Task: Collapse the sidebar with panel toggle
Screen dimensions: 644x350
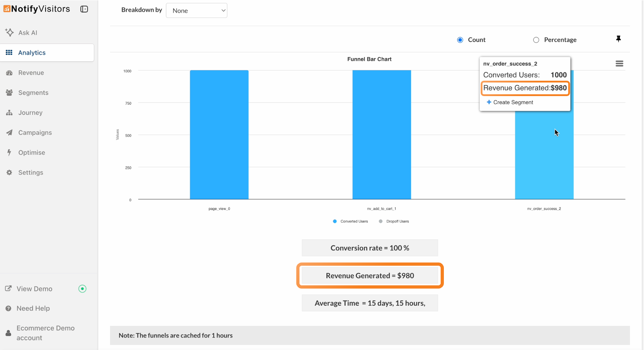Action: tap(84, 9)
